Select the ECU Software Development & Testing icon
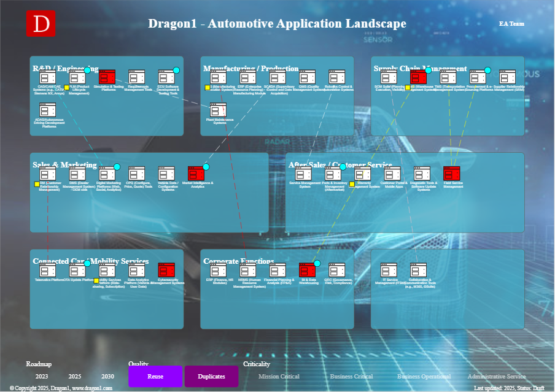Image resolution: width=555 pixels, height=392 pixels. click(x=167, y=77)
